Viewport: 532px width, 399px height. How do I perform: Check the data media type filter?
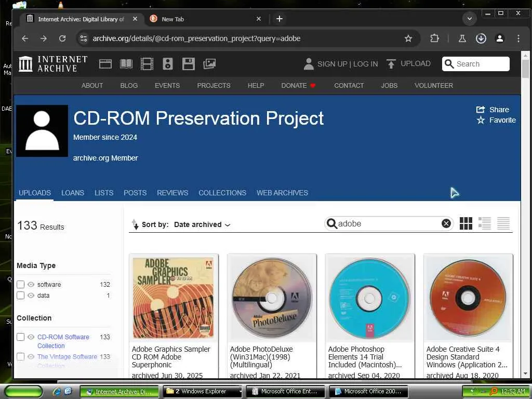pyautogui.click(x=21, y=296)
